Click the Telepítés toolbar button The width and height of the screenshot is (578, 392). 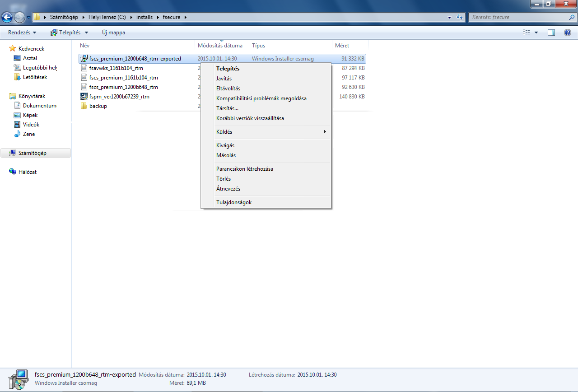[x=65, y=33]
